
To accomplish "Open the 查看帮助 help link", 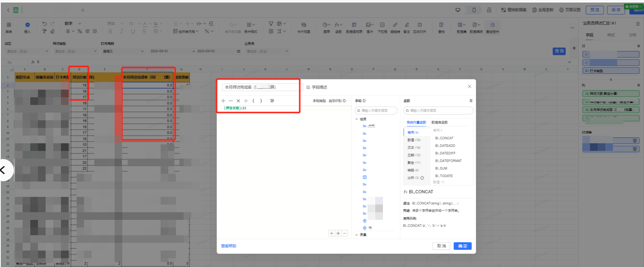I will (228, 246).
